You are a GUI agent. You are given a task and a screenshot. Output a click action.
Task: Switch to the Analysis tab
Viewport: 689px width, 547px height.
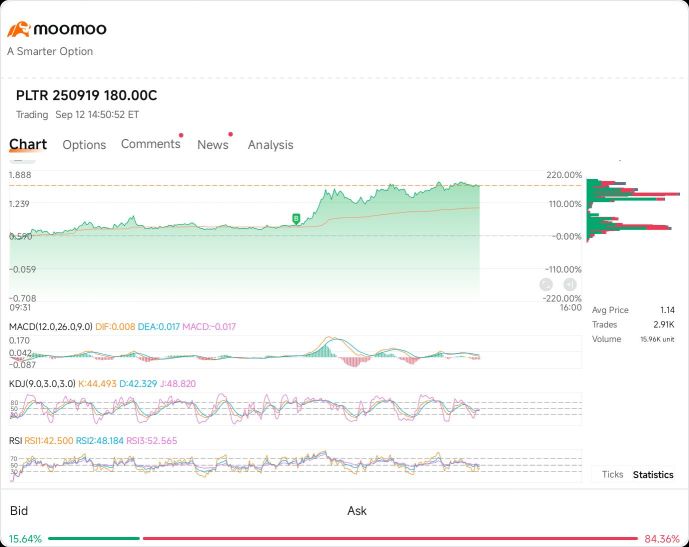(270, 145)
